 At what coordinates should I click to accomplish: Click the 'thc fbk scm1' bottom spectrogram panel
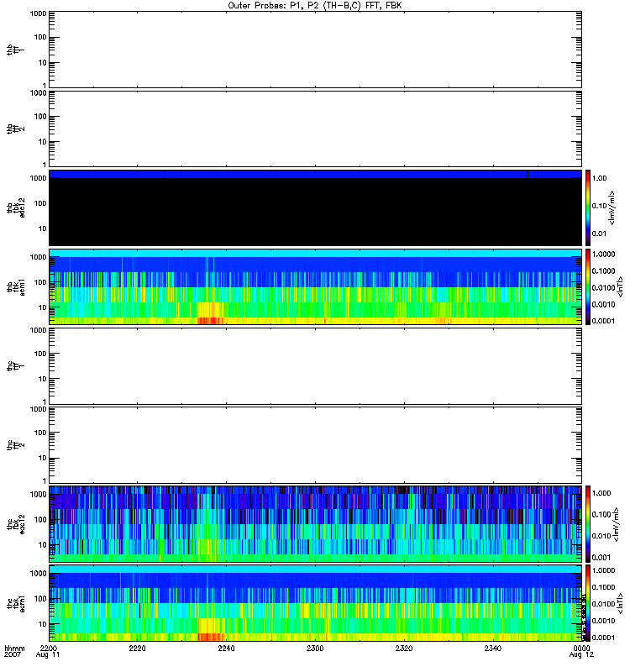coord(316,603)
